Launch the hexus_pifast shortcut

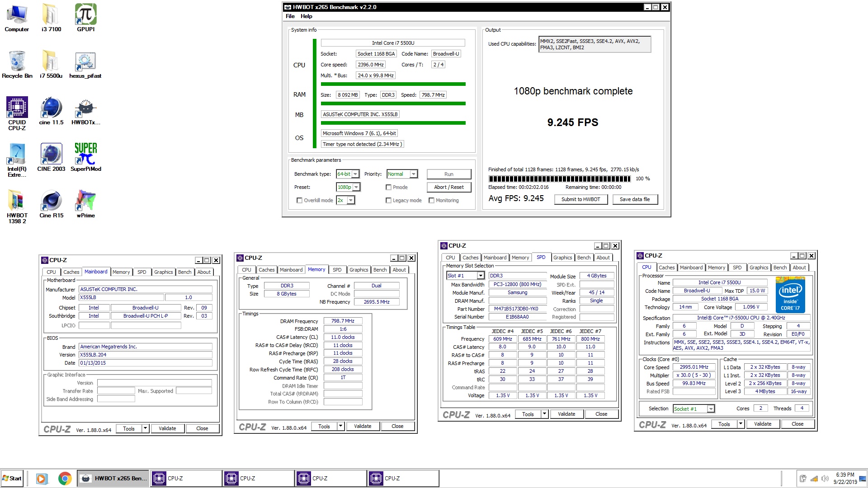tap(85, 65)
